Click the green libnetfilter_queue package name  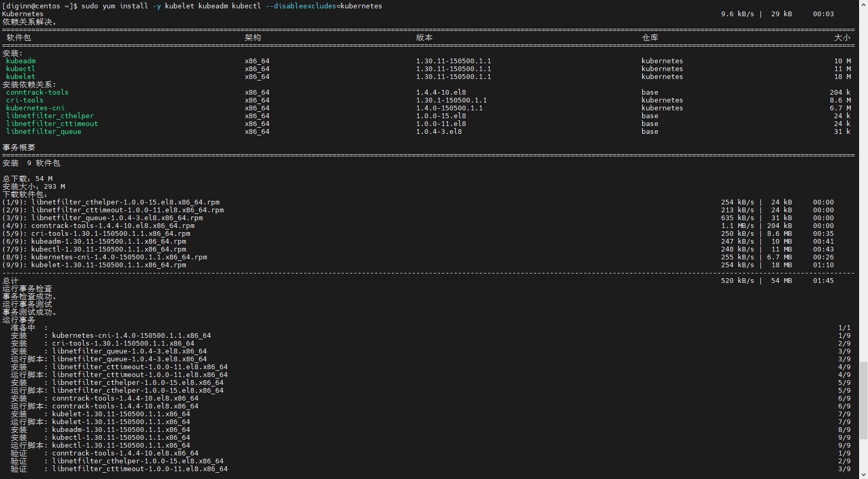coord(43,132)
